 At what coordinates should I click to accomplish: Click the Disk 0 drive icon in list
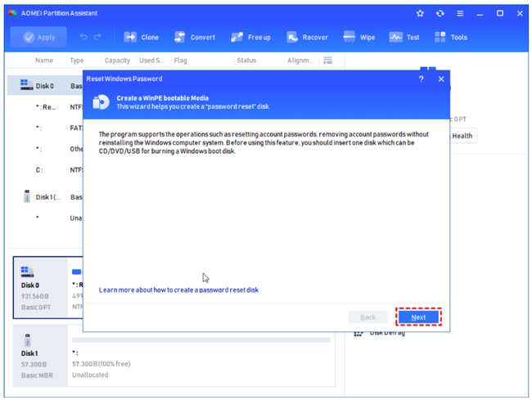26,85
